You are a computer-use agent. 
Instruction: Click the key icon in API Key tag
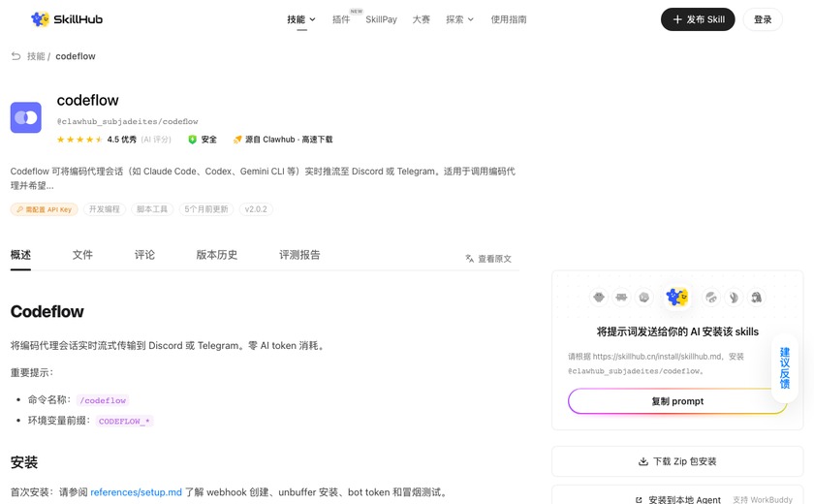click(x=19, y=209)
